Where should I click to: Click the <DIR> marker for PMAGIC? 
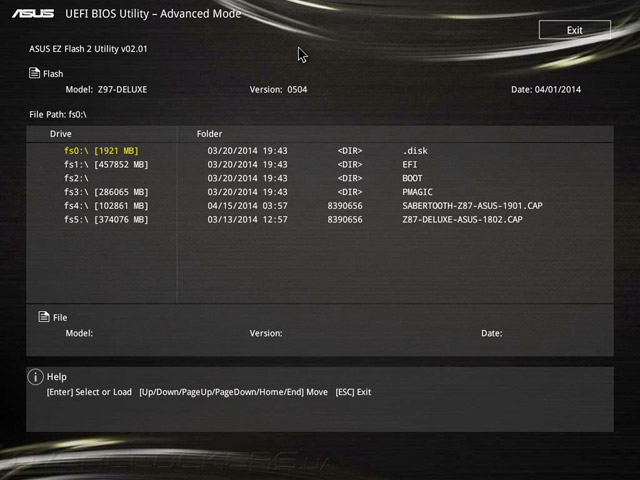pos(350,192)
